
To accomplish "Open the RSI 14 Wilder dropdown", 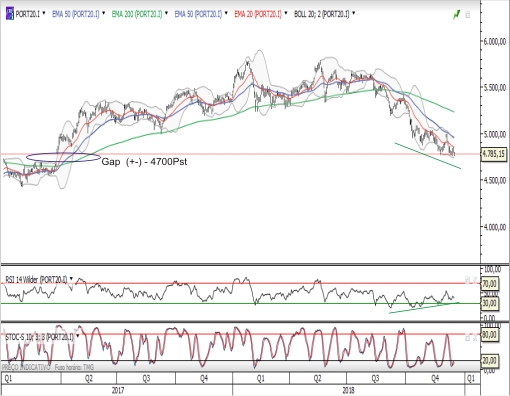I will click(71, 279).
